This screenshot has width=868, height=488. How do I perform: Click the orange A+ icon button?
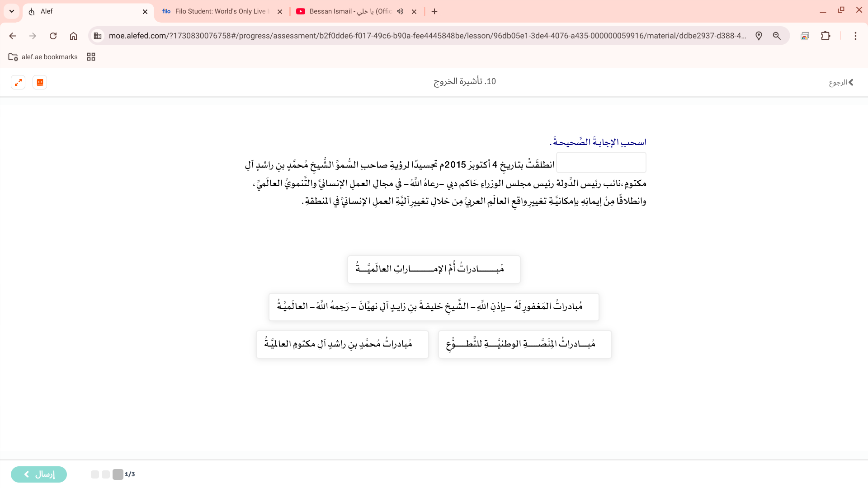click(x=40, y=82)
